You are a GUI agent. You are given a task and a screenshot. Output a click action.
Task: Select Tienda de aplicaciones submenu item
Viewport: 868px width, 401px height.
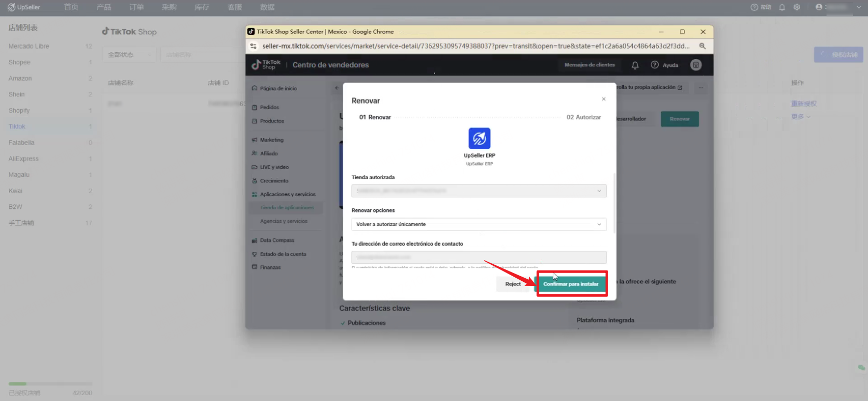tap(287, 208)
